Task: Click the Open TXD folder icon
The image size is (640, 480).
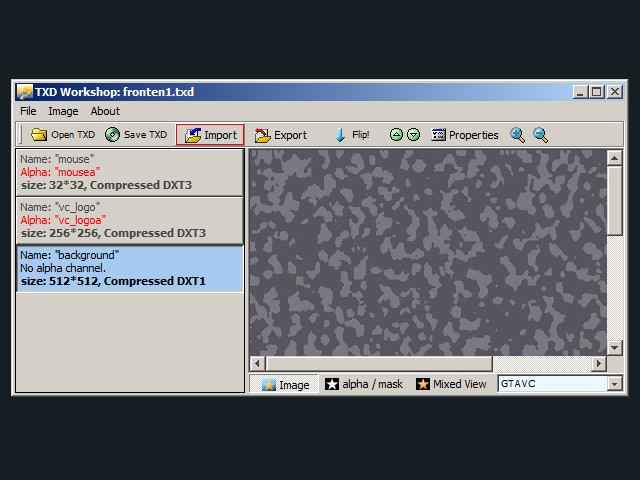Action: click(39, 134)
